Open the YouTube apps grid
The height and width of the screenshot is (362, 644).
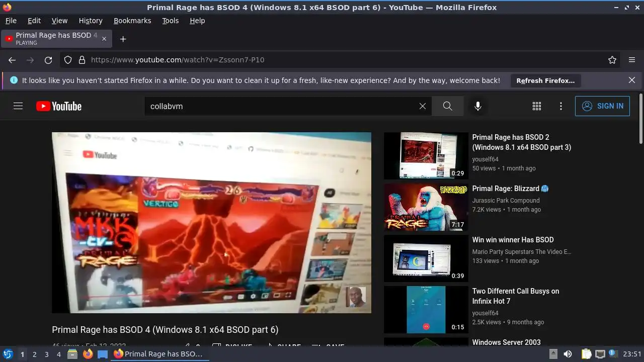point(537,106)
